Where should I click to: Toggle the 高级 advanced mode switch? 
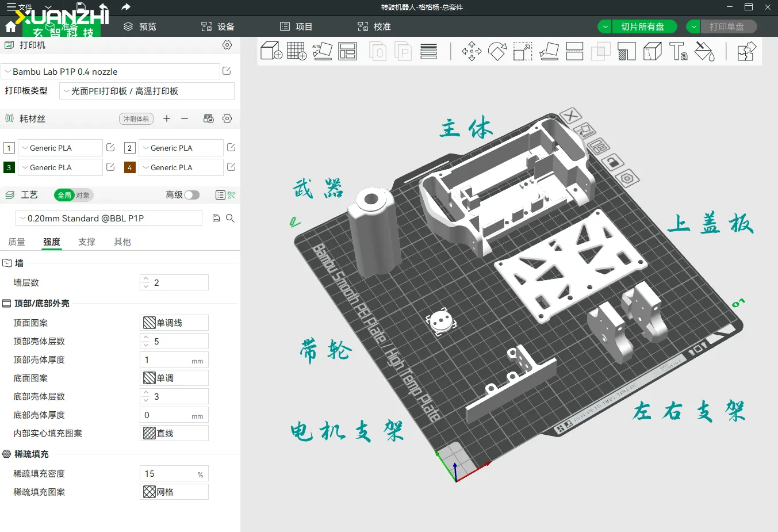point(192,195)
